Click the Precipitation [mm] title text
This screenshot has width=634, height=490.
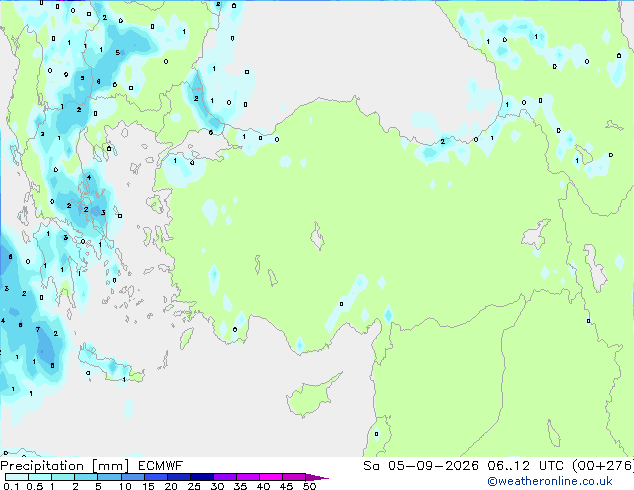coord(65,466)
